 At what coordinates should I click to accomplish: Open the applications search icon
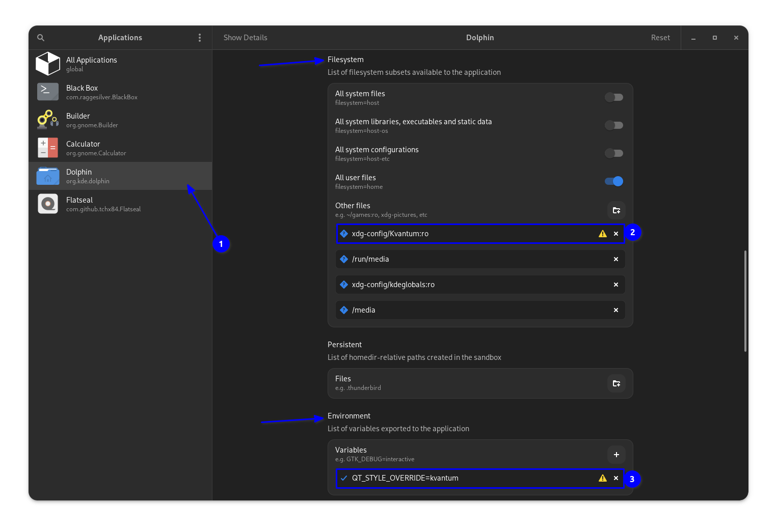pos(41,38)
